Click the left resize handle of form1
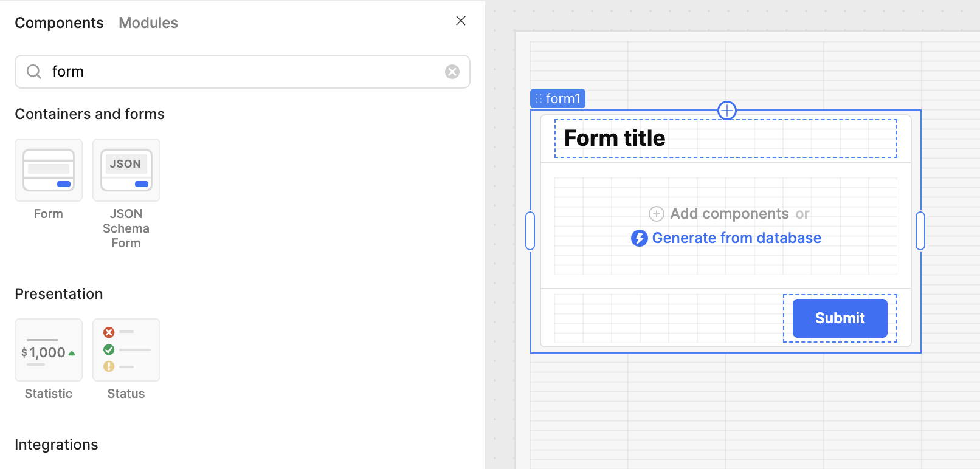 pyautogui.click(x=530, y=231)
